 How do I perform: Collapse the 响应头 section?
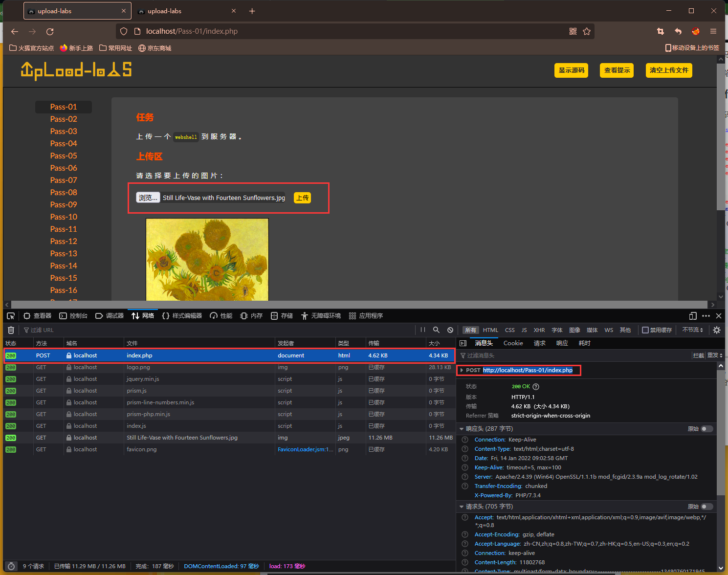click(462, 429)
